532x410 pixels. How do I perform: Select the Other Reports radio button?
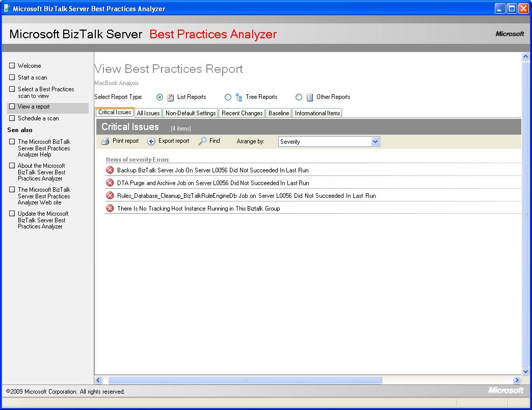click(299, 97)
